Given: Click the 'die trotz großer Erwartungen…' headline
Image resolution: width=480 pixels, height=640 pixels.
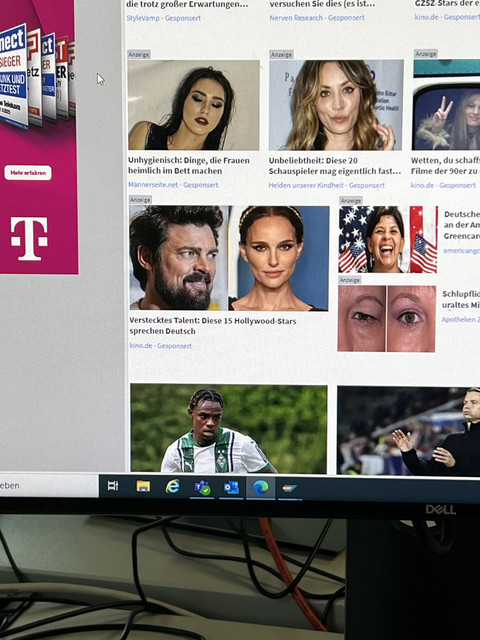Looking at the screenshot, I should (187, 4).
